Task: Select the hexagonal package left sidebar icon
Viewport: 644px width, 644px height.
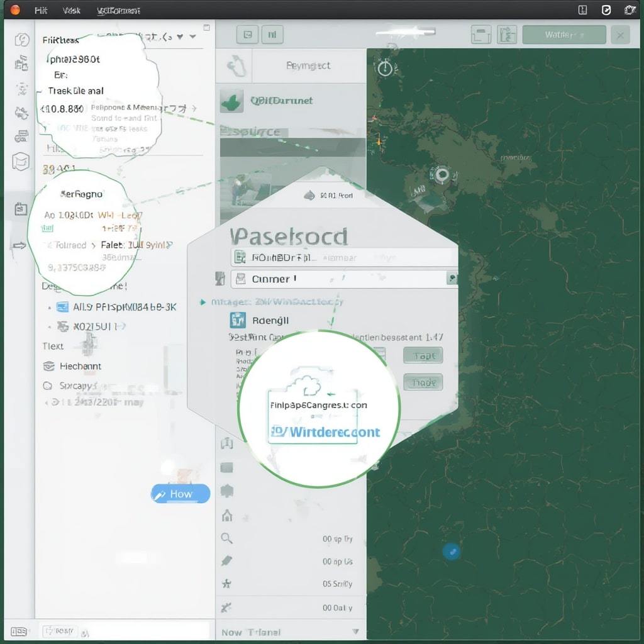Action: (21, 161)
